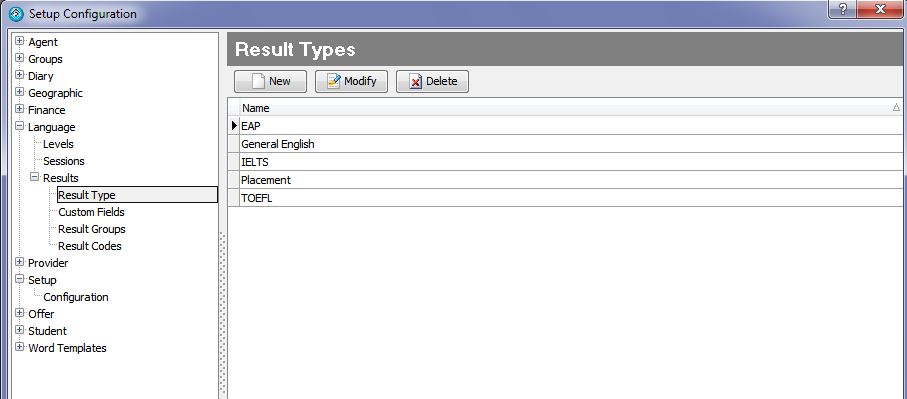The width and height of the screenshot is (907, 399).
Task: Click the row indicator arrow beside EAP
Action: click(x=234, y=125)
